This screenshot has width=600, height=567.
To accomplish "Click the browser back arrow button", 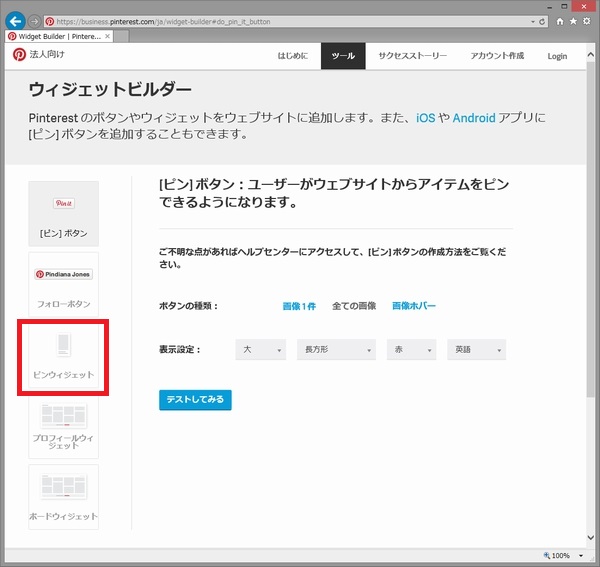I will 15,21.
